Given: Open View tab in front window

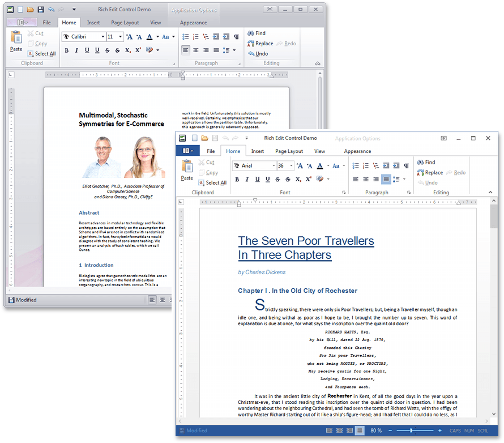Looking at the screenshot, I should [319, 151].
